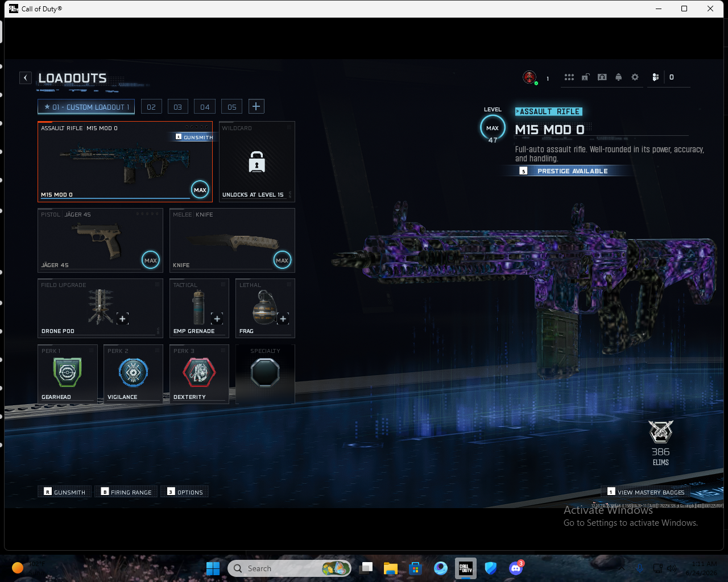The image size is (728, 582).
Task: Open the player profile avatar
Action: click(x=530, y=77)
